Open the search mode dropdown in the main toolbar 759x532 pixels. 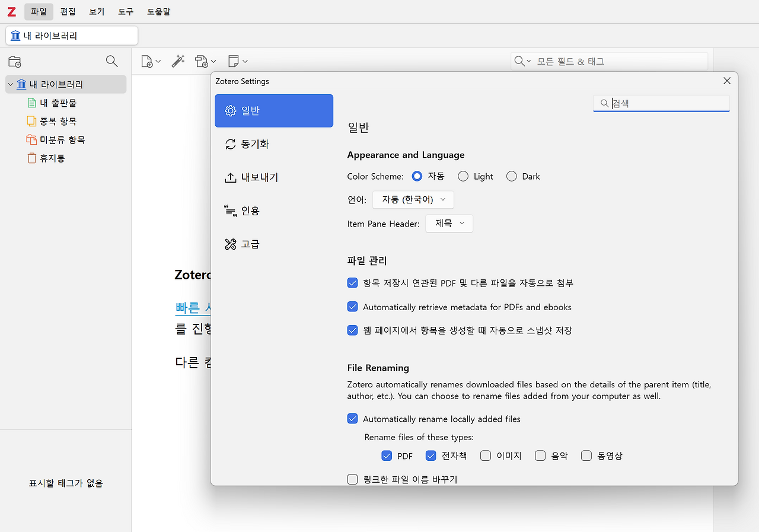click(522, 61)
